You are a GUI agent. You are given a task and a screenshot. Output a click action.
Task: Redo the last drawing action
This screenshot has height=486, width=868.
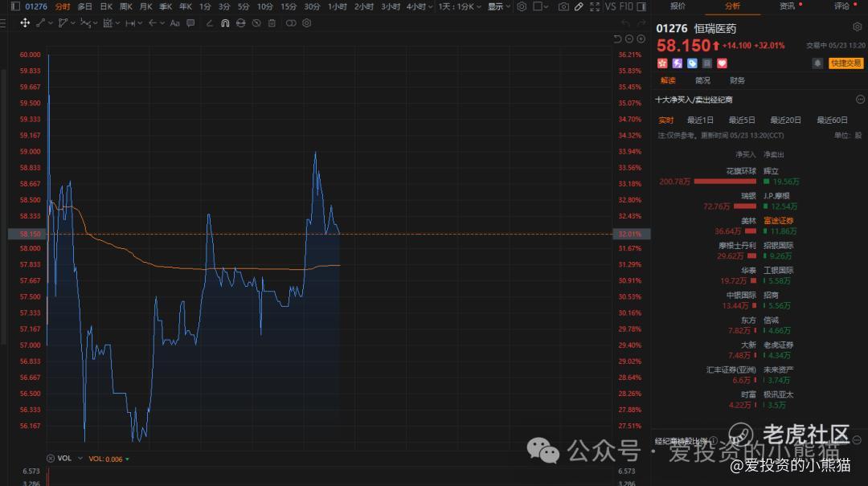tap(641, 23)
